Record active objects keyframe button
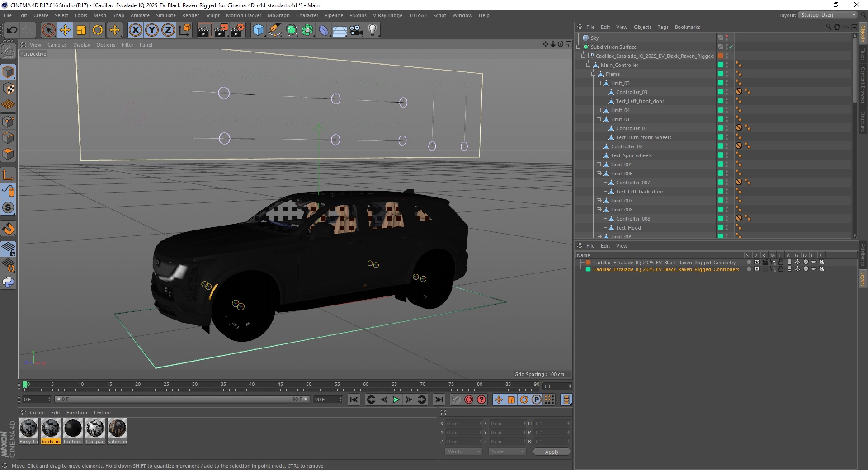Viewport: 868px width, 470px height. [x=456, y=399]
